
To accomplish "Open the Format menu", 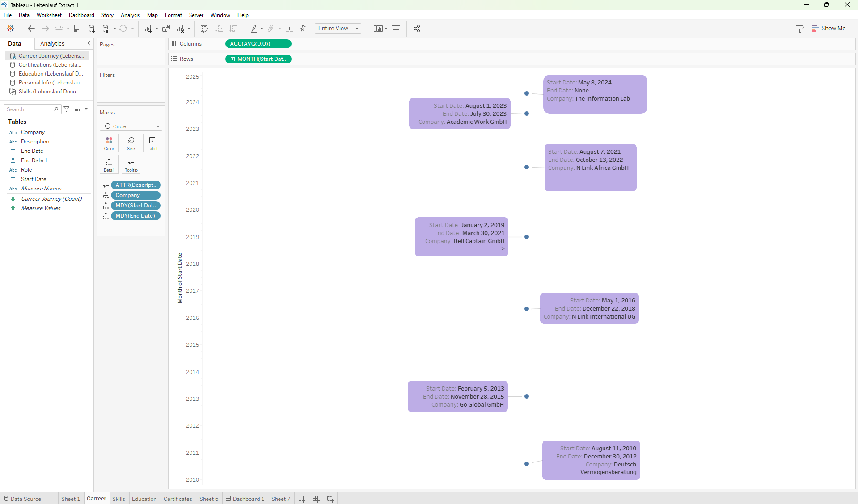I will pyautogui.click(x=173, y=15).
